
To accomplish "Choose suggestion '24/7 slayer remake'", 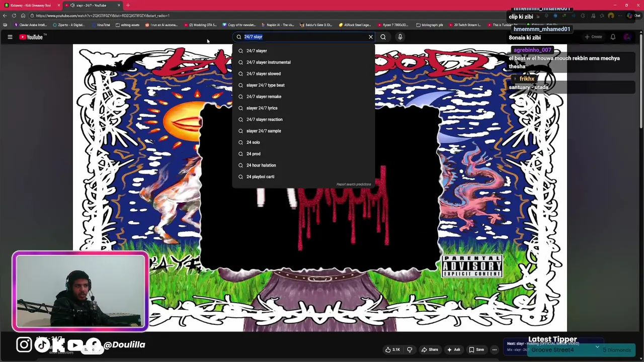I will [303, 97].
